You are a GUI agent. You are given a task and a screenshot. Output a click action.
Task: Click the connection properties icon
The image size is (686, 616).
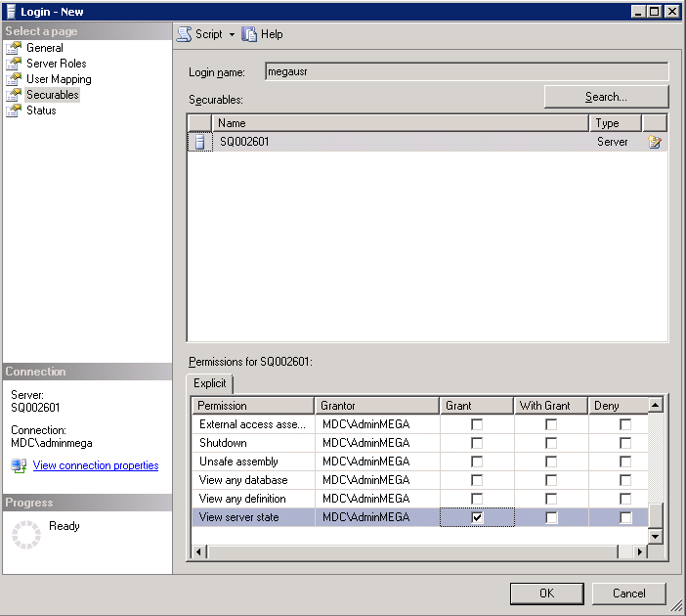coord(19,465)
